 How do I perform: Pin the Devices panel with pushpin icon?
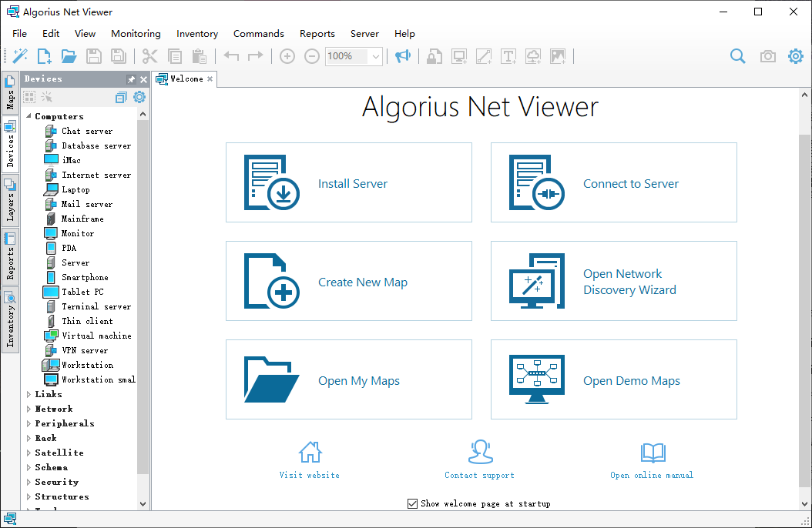(x=131, y=79)
